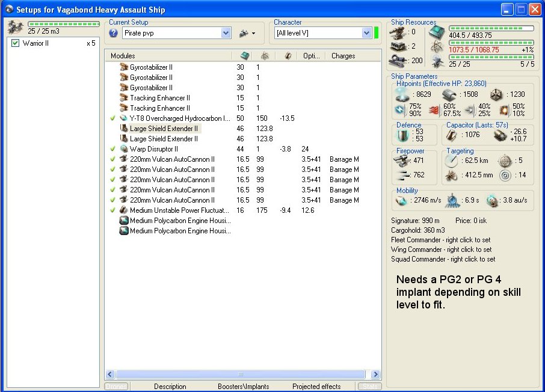Click Squad Commander right click to set
545x392 pixels.
[443, 259]
